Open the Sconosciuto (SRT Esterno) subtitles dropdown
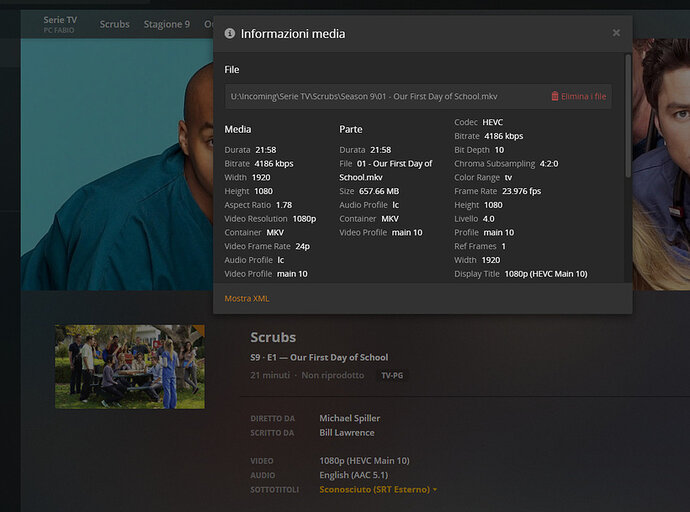690x512 pixels. [378, 489]
